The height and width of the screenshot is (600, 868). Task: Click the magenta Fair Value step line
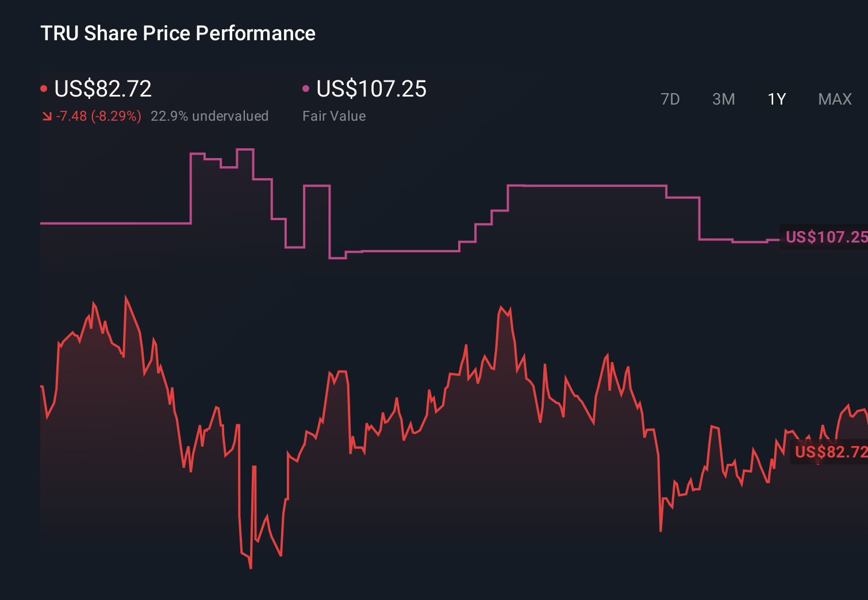click(586, 185)
